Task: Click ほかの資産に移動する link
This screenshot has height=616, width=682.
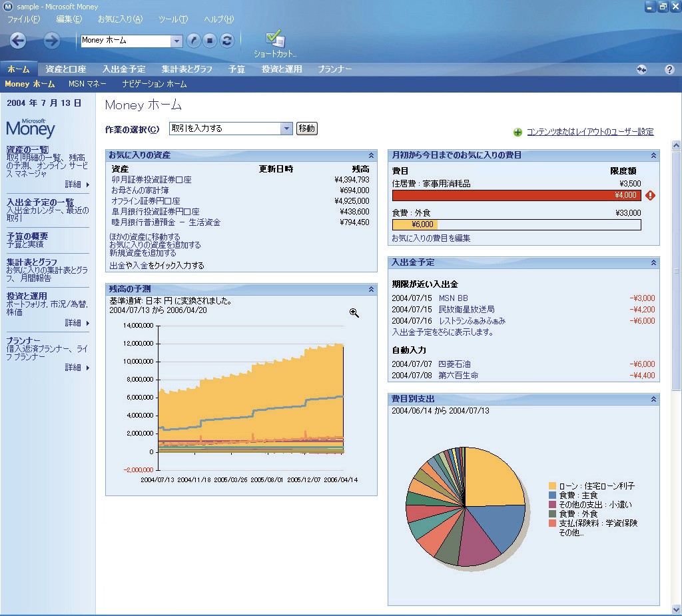Action: pyautogui.click(x=145, y=236)
